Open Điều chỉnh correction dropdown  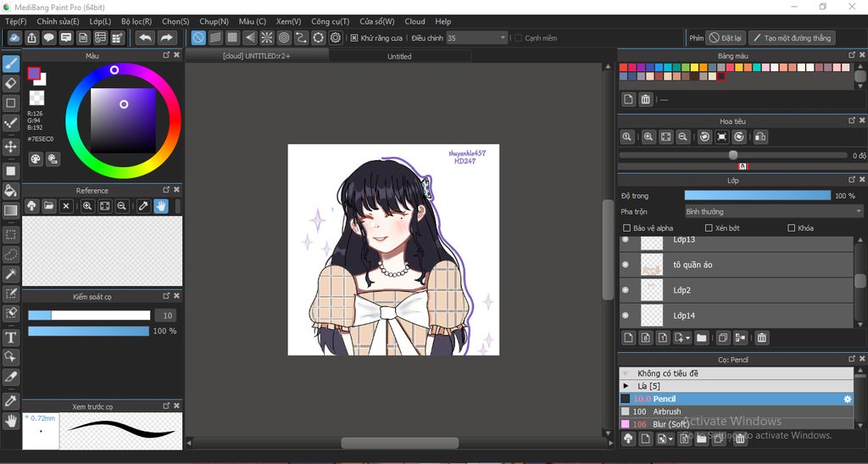pos(476,37)
